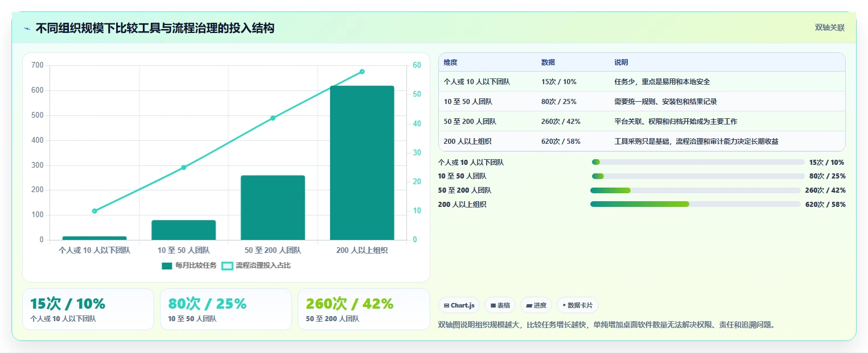The height and width of the screenshot is (353, 868).
Task: Click description 平台关联、权限和归档开始成为主要工作
Action: pos(676,122)
